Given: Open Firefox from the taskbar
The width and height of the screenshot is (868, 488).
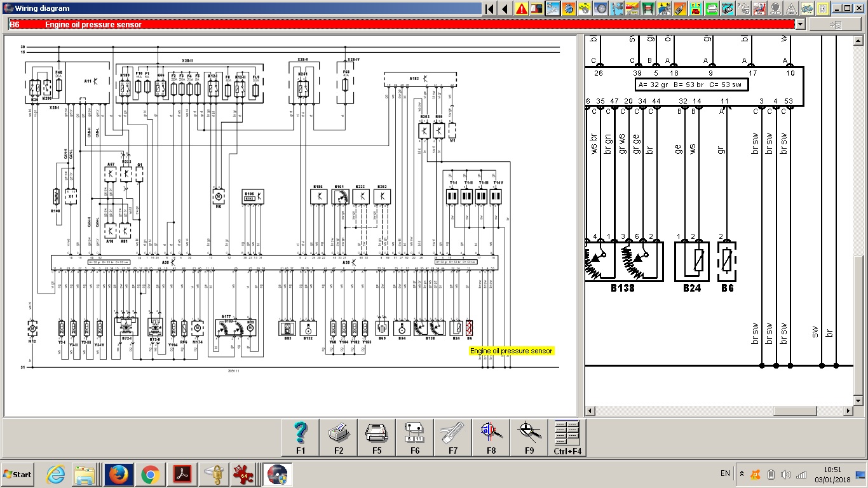Looking at the screenshot, I should coord(118,474).
